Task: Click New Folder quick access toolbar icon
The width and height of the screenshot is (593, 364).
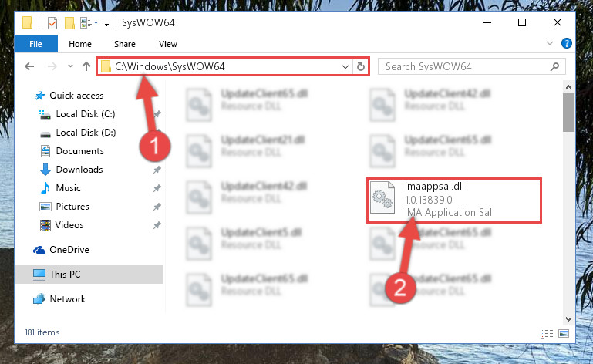Action: (x=69, y=23)
